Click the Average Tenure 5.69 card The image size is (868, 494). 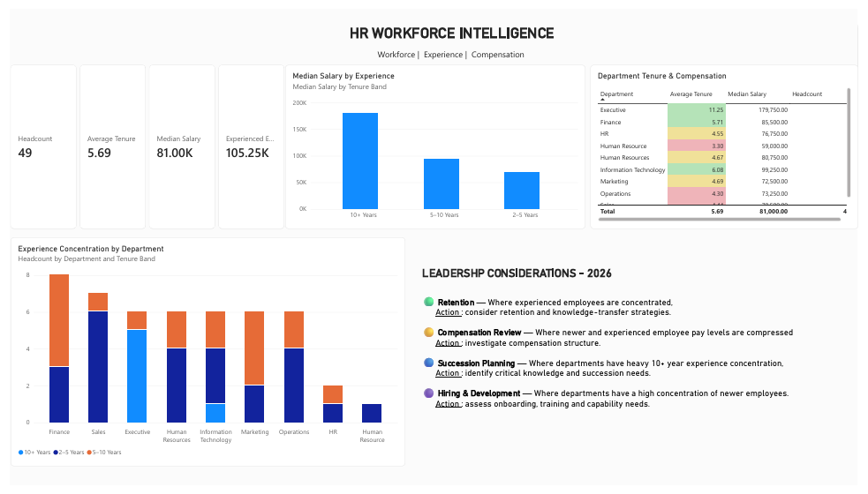pyautogui.click(x=112, y=146)
